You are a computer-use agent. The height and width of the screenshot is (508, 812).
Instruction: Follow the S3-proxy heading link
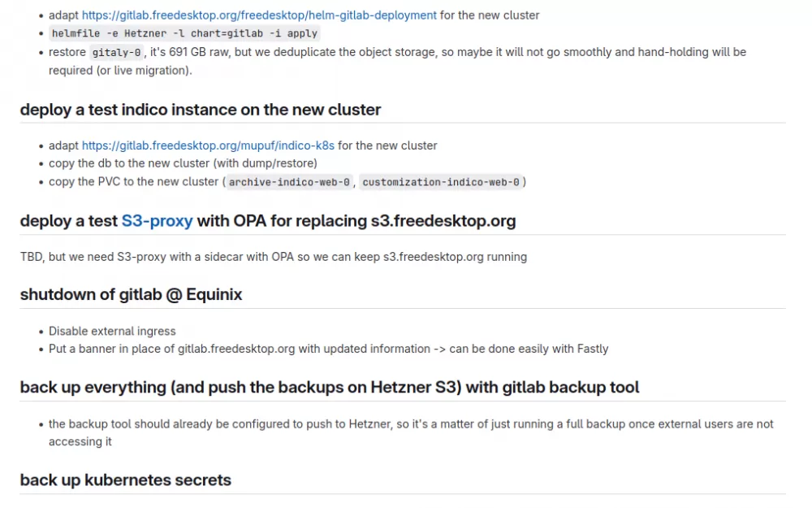point(157,221)
